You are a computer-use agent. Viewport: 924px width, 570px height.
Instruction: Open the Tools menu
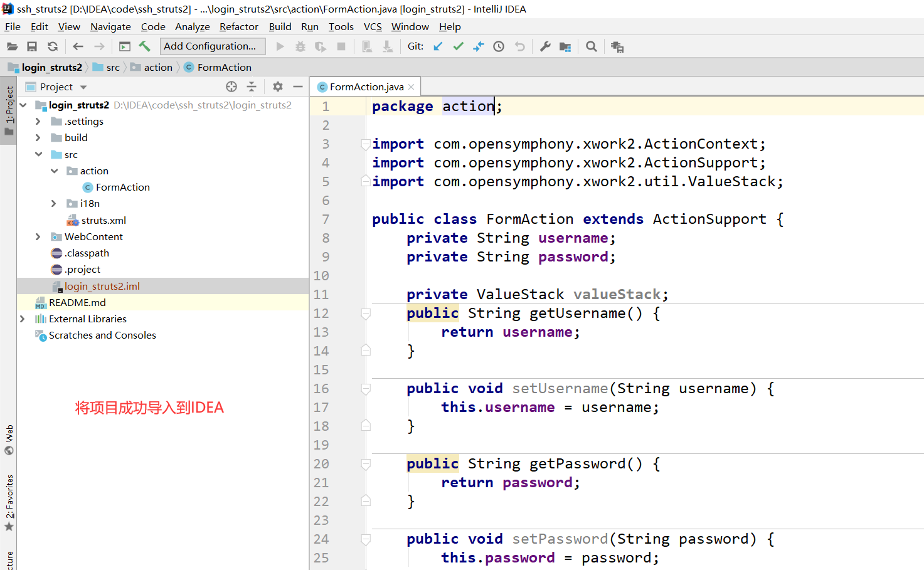pyautogui.click(x=341, y=26)
